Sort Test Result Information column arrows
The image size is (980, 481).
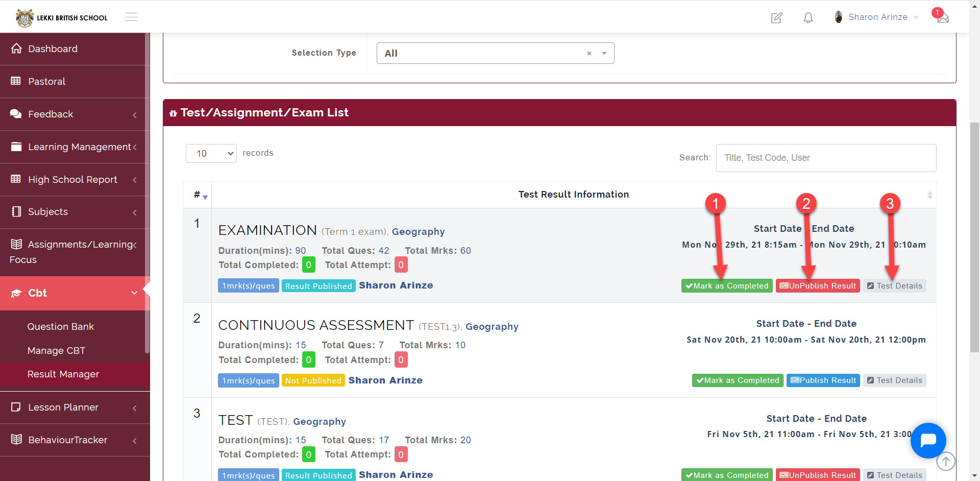point(929,195)
